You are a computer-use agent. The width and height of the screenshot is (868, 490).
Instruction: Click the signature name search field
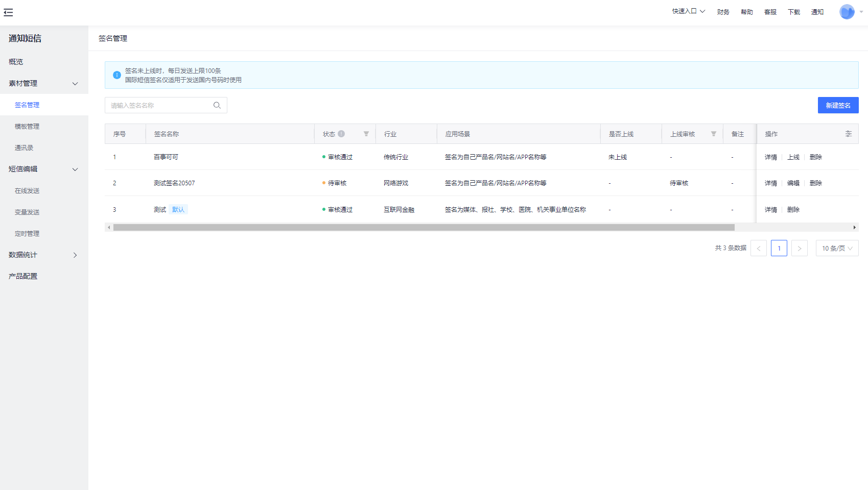[166, 105]
